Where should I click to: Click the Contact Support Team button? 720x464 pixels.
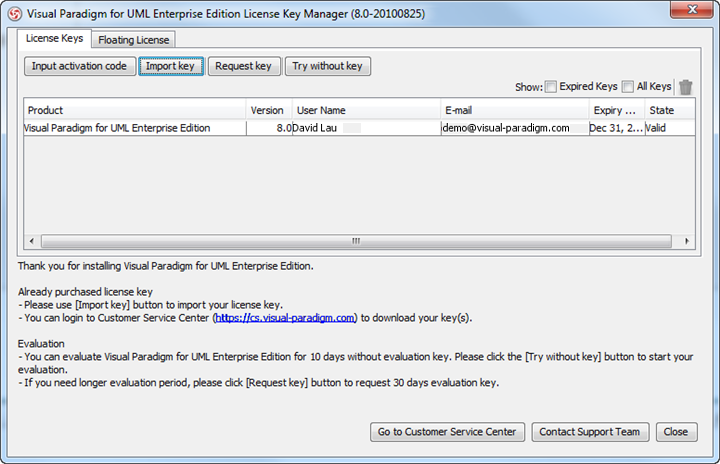(x=590, y=432)
